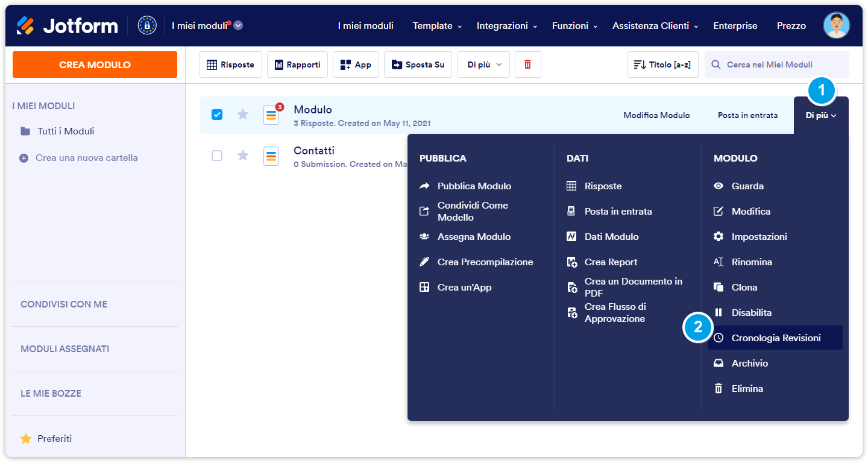This screenshot has height=463, width=868.
Task: Click the eye icon next to Guarda
Action: (719, 186)
